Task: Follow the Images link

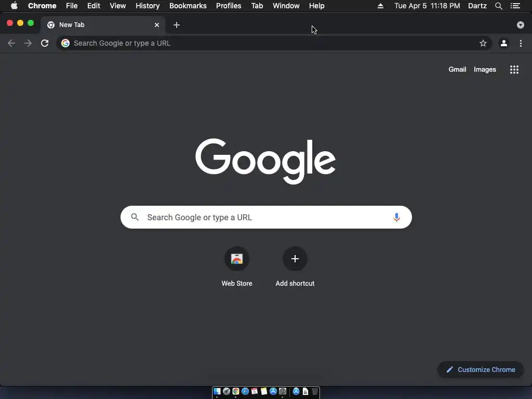Action: coord(485,69)
